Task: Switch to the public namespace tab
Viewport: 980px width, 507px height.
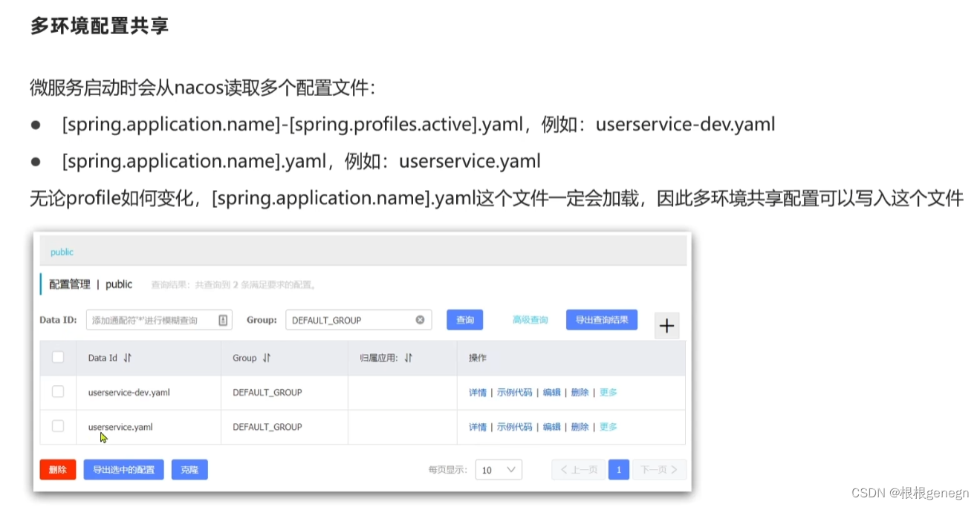Action: (62, 252)
